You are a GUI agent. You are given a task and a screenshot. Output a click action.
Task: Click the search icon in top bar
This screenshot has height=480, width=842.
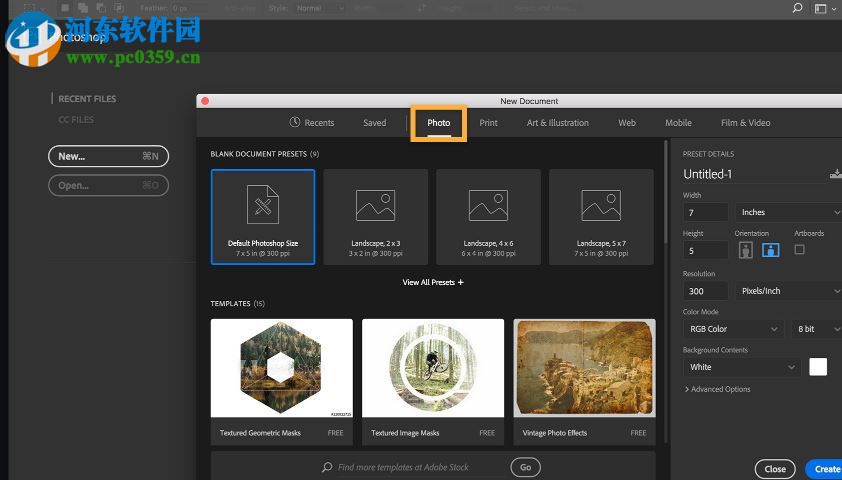pos(797,8)
